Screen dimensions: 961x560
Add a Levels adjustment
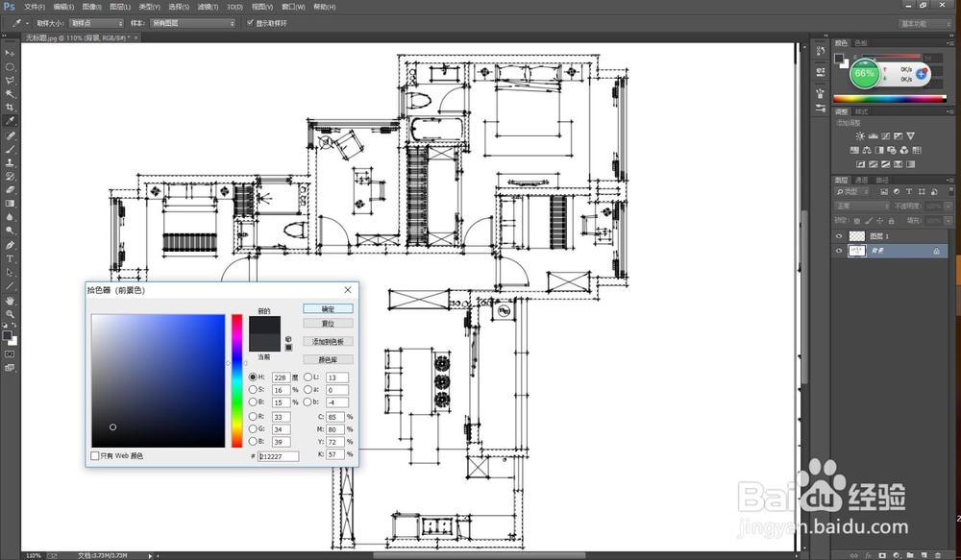pyautogui.click(x=873, y=136)
